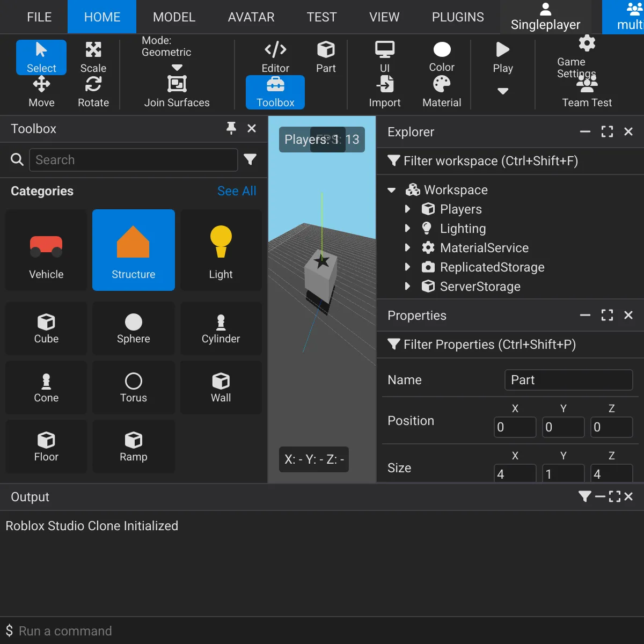The image size is (644, 644).
Task: Insert a Cylinder from Toolbox
Action: [x=221, y=328]
